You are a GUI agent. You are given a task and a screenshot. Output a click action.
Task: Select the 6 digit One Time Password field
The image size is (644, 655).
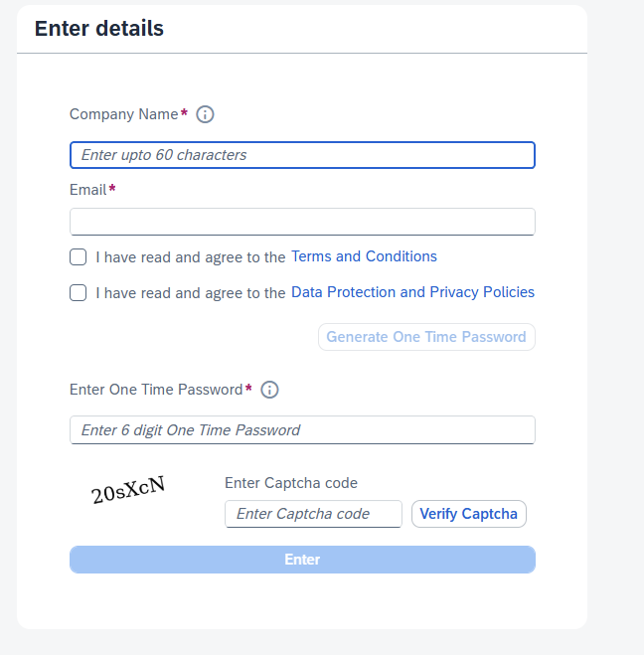coord(302,430)
